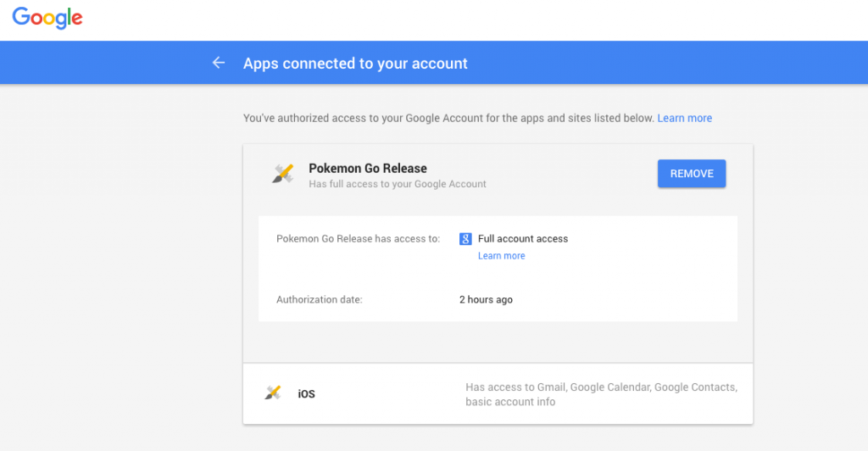This screenshot has height=451, width=868.
Task: Click iOS 'Has access to Gmail' description
Action: [x=601, y=394]
